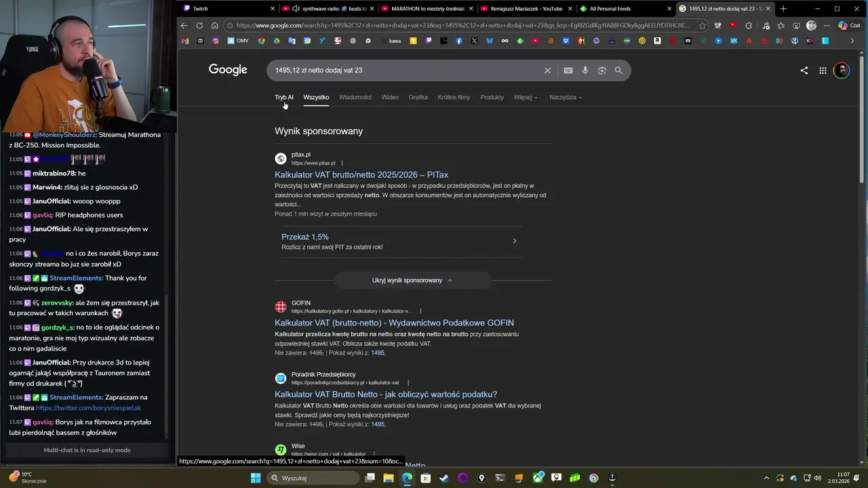The height and width of the screenshot is (488, 868).
Task: Expand the Narzędzia tools dropdown
Action: (x=566, y=97)
